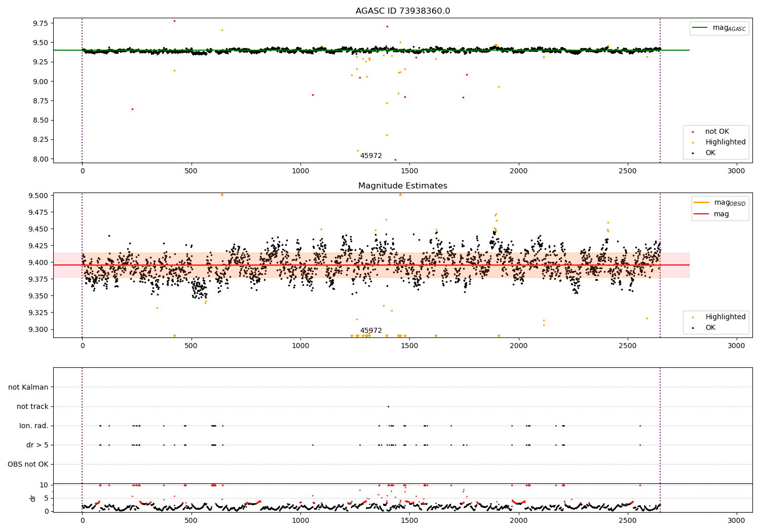Click the "2500" x-axis tick under Magnitude Estimates plot
760x532 pixels.
click(627, 346)
